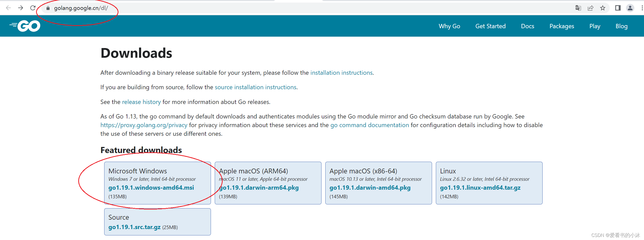The image size is (644, 240).
Task: Open the Docs menu
Action: pos(528,26)
